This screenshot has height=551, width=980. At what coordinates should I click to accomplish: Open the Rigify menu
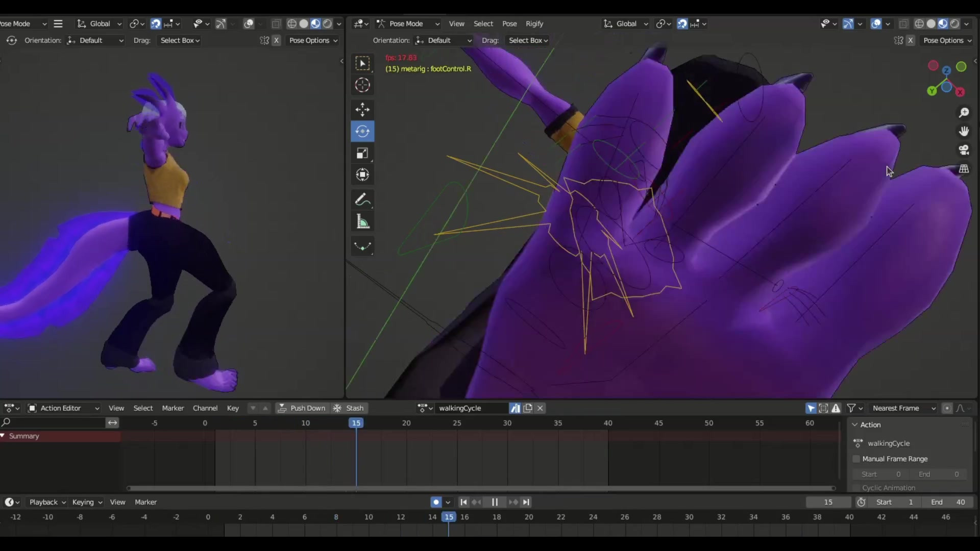click(x=534, y=23)
